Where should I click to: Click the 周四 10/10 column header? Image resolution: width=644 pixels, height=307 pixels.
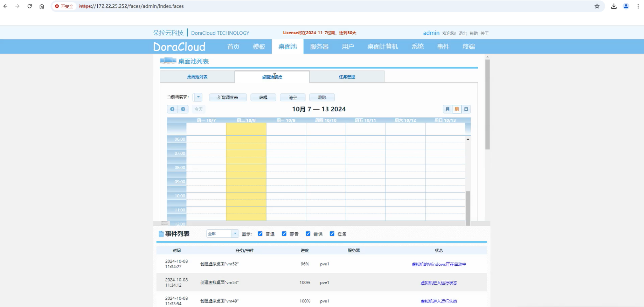326,120
